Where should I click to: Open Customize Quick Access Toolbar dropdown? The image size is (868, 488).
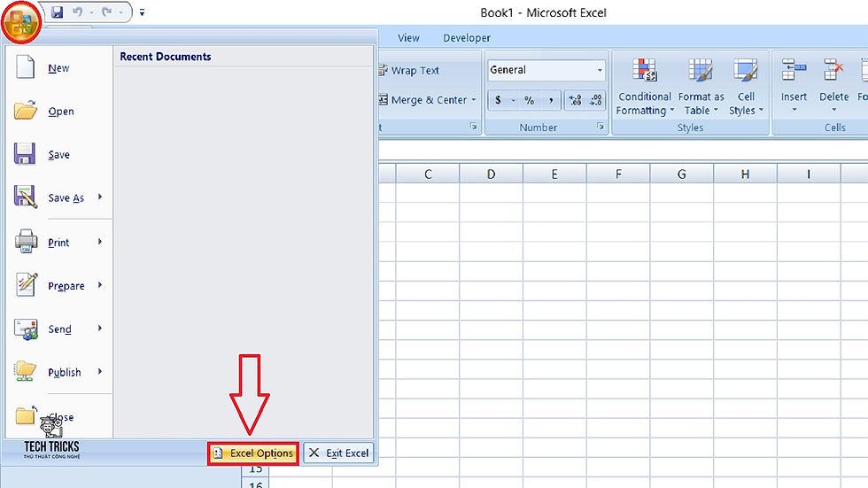click(142, 12)
